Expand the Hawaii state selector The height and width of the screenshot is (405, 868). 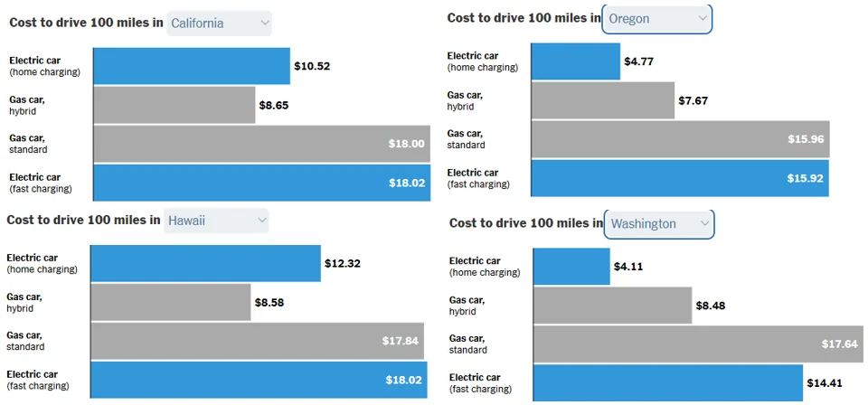pos(216,220)
